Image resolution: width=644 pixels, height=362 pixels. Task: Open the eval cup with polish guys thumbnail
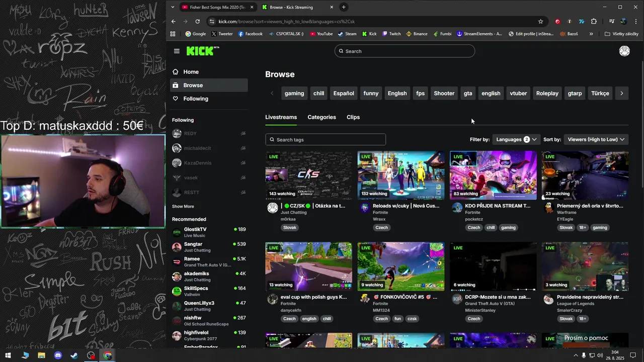pyautogui.click(x=309, y=266)
